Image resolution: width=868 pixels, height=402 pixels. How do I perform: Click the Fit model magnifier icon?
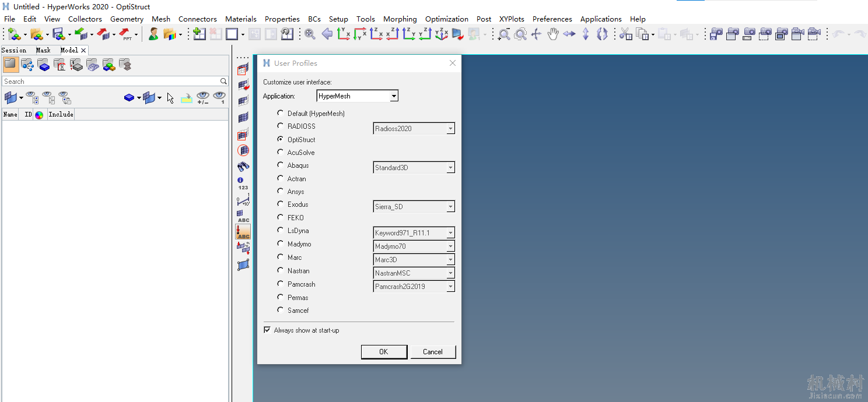click(x=310, y=34)
